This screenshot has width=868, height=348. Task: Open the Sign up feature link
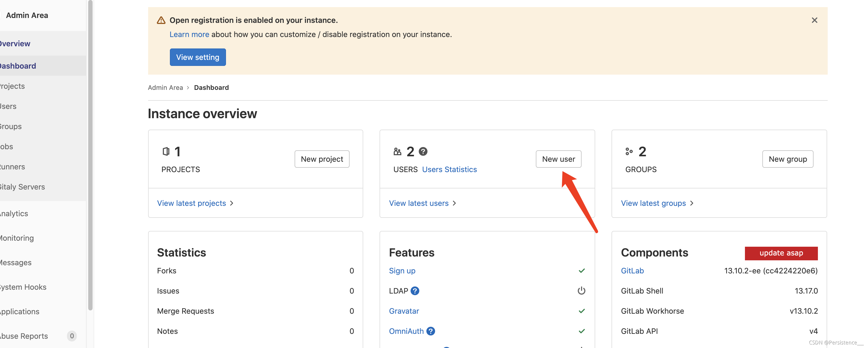pos(402,271)
